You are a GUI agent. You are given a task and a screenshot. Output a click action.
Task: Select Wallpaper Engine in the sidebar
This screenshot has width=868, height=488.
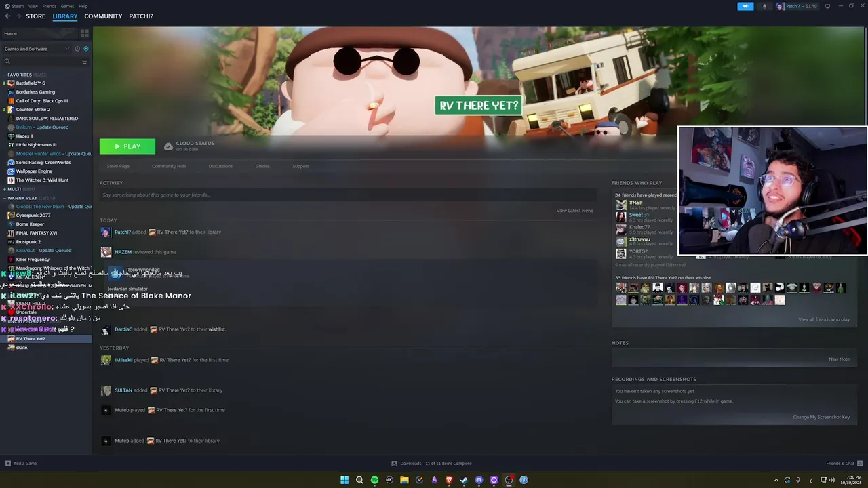34,171
